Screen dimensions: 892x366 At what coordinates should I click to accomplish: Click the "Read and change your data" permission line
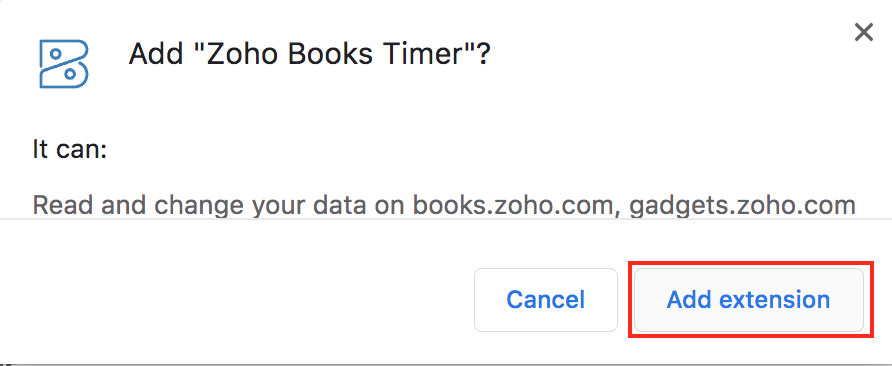coord(444,205)
